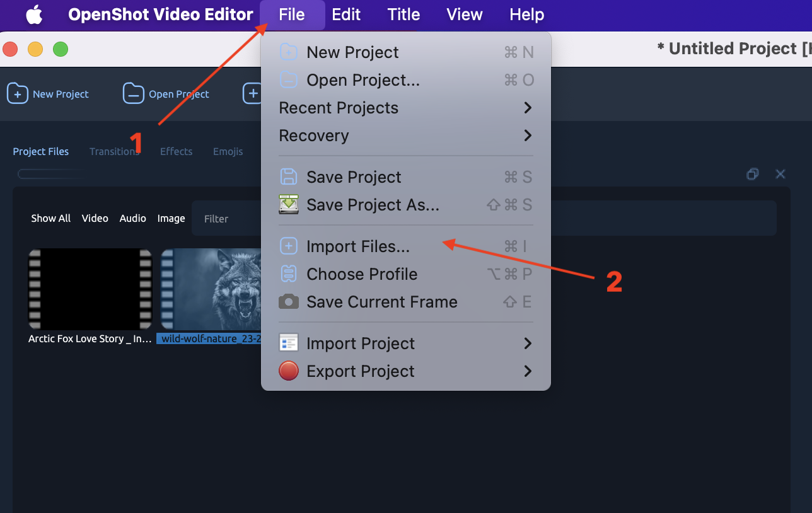Switch to the Emojis tab
Viewport: 812px width, 513px height.
(228, 151)
